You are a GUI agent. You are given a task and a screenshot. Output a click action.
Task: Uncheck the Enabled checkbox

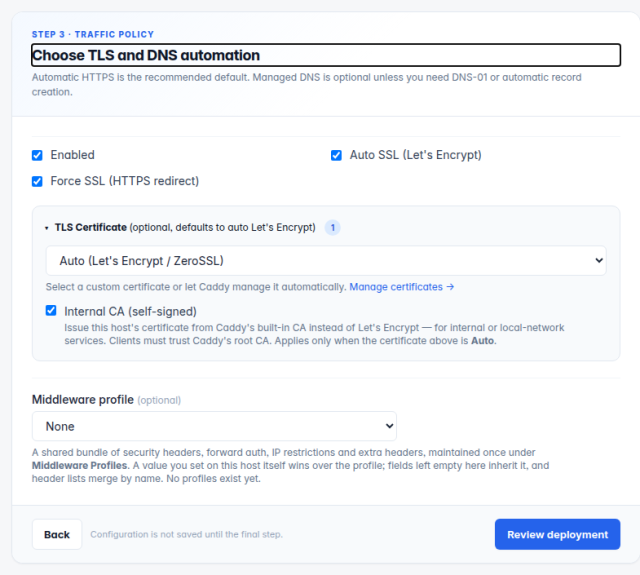(37, 155)
